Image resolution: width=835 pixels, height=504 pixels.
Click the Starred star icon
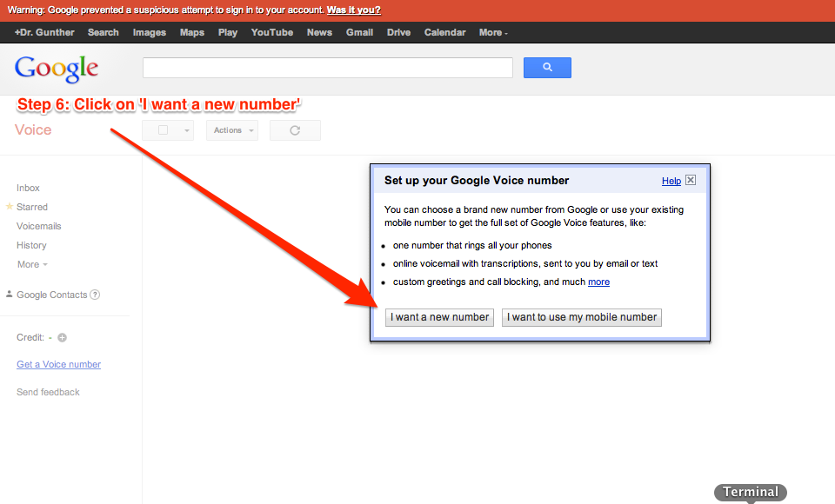(x=10, y=207)
